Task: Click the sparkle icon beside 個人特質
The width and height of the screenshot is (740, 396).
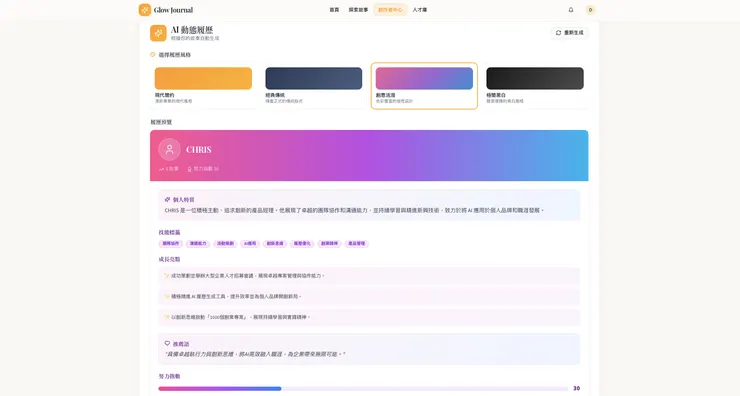Action: [168, 200]
